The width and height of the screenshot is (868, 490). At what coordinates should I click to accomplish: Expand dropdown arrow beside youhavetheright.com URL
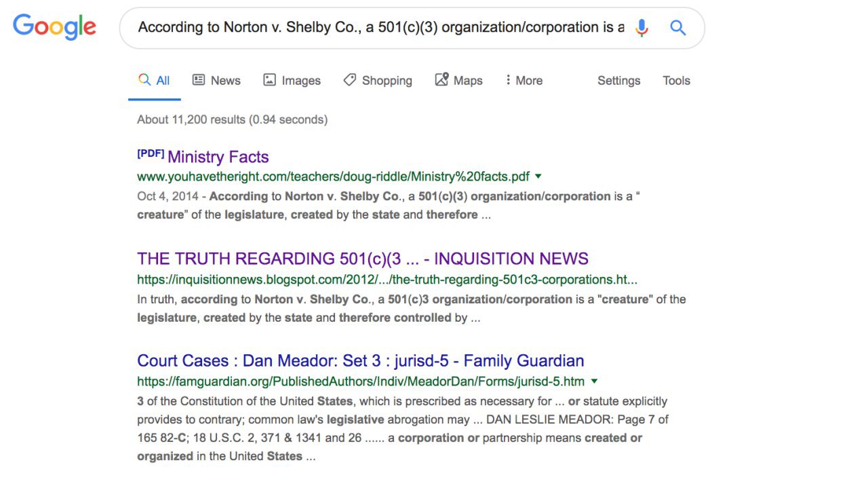tap(538, 176)
